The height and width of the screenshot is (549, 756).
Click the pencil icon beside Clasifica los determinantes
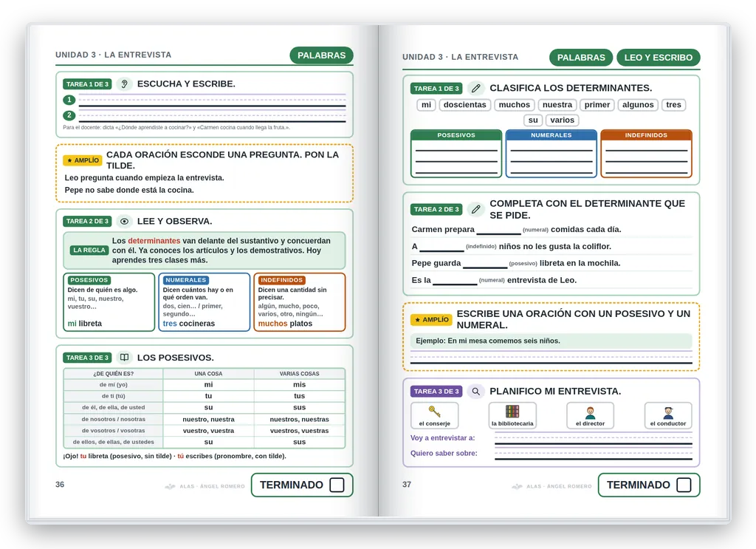476,88
